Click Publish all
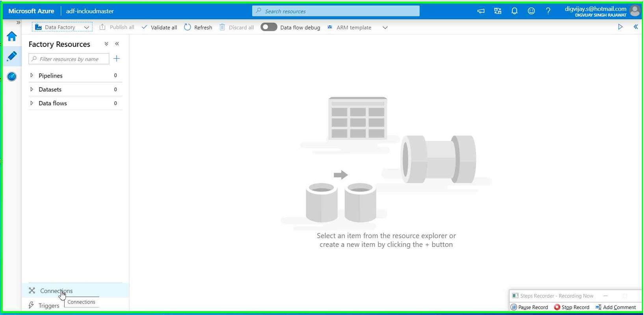The height and width of the screenshot is (315, 644). [117, 27]
